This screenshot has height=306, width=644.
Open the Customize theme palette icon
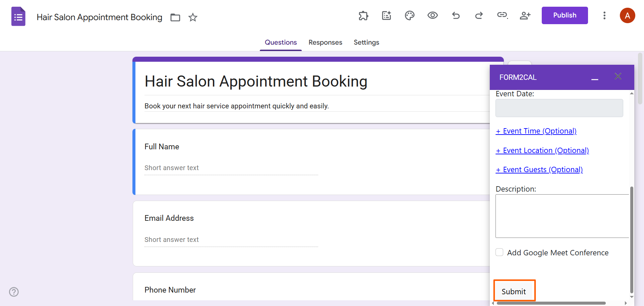tap(410, 15)
